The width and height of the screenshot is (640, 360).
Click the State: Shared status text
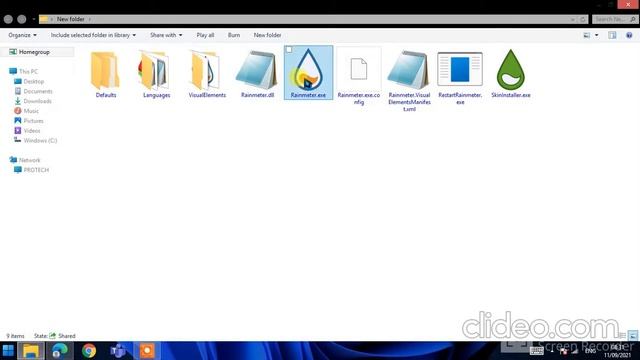55,336
